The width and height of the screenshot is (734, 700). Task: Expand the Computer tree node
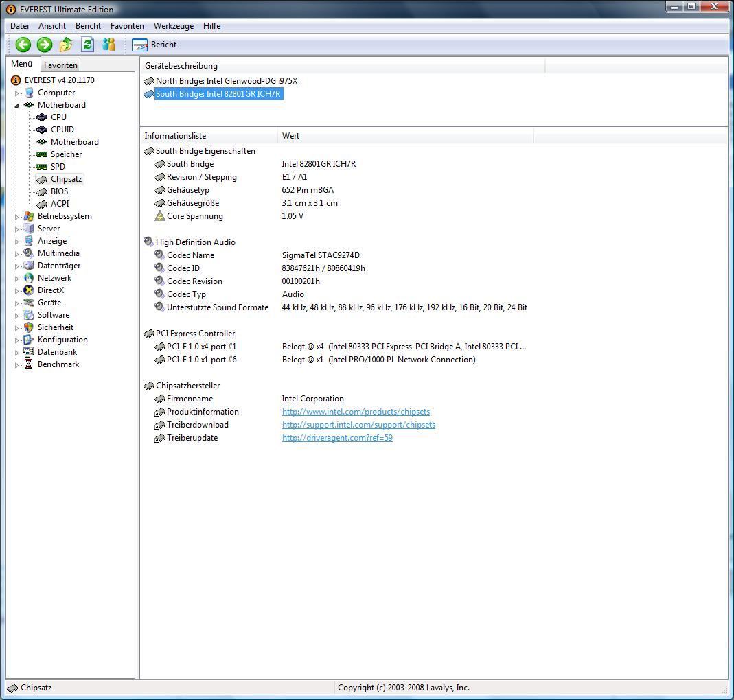tap(17, 93)
